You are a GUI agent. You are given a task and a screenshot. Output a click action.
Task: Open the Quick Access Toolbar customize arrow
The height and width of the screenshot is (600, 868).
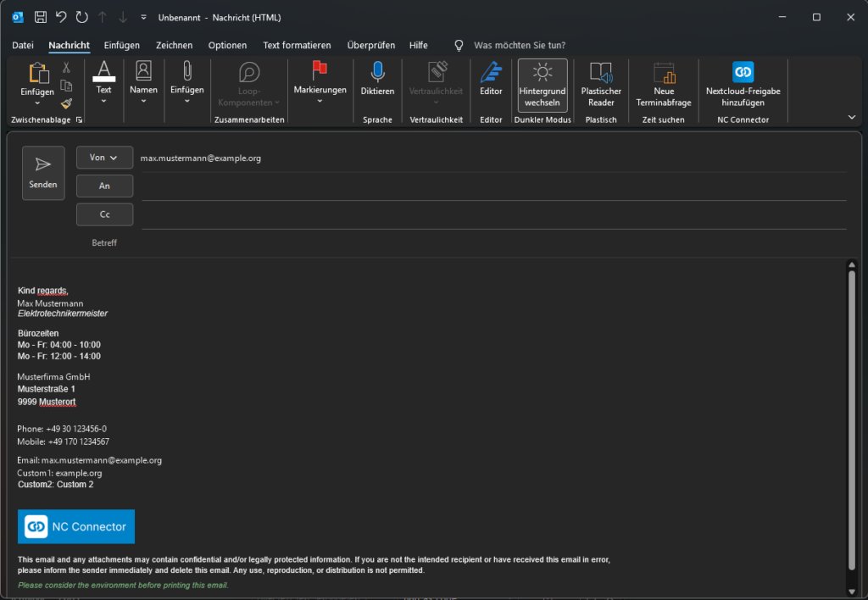pyautogui.click(x=143, y=17)
